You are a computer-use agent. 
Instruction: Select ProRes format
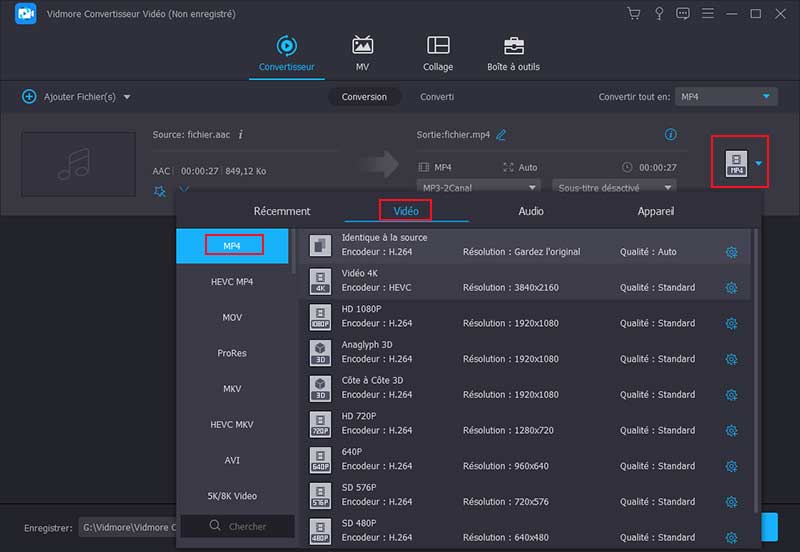tap(232, 353)
